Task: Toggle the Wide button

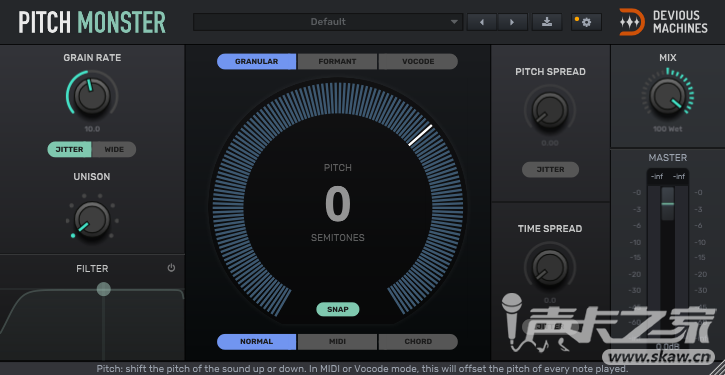Action: click(x=114, y=149)
